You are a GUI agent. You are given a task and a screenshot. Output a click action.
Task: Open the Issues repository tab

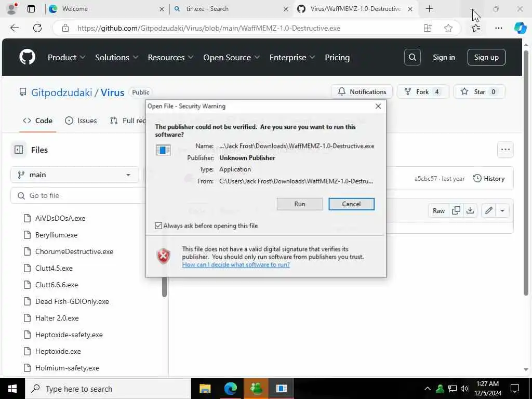(81, 121)
